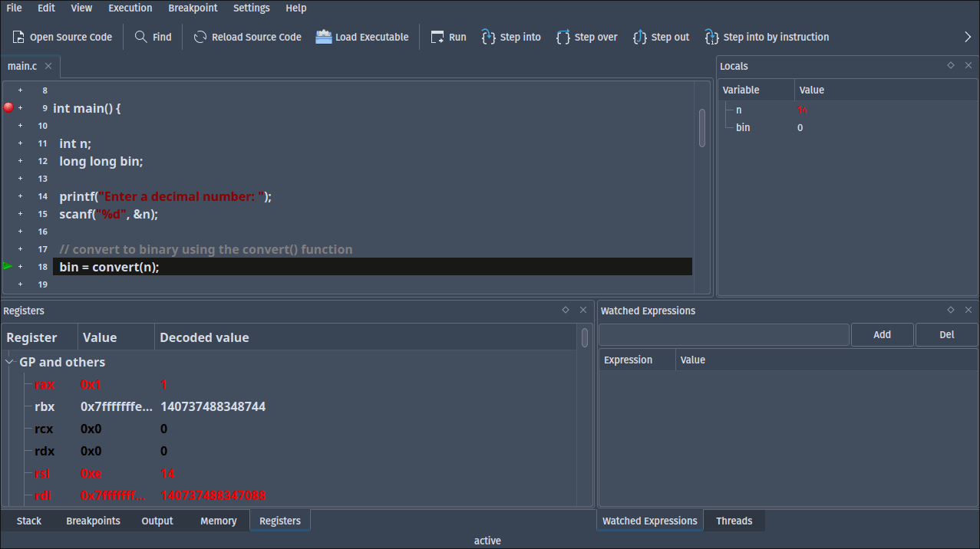Select the rax register row
The width and height of the screenshot is (980, 549).
[x=289, y=384]
